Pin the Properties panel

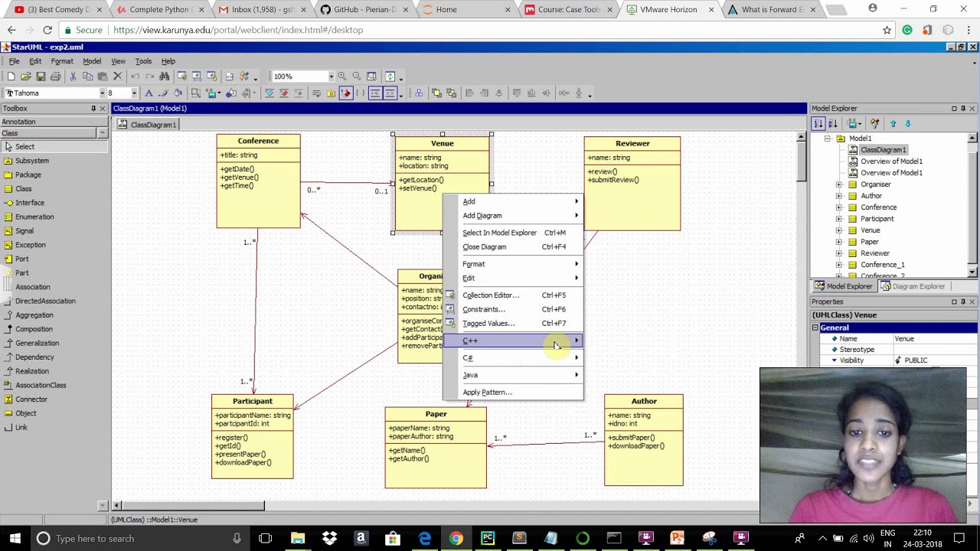(x=963, y=302)
